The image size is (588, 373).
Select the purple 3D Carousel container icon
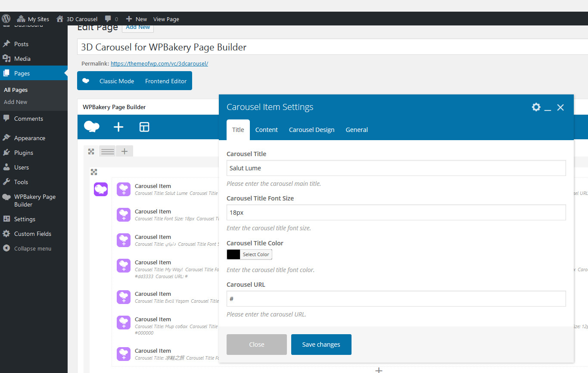tap(101, 189)
